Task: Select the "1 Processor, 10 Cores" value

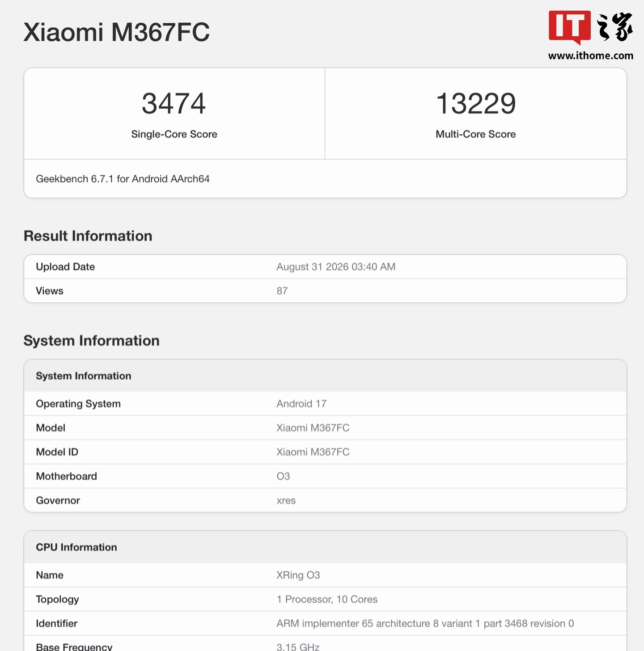Action: [327, 599]
